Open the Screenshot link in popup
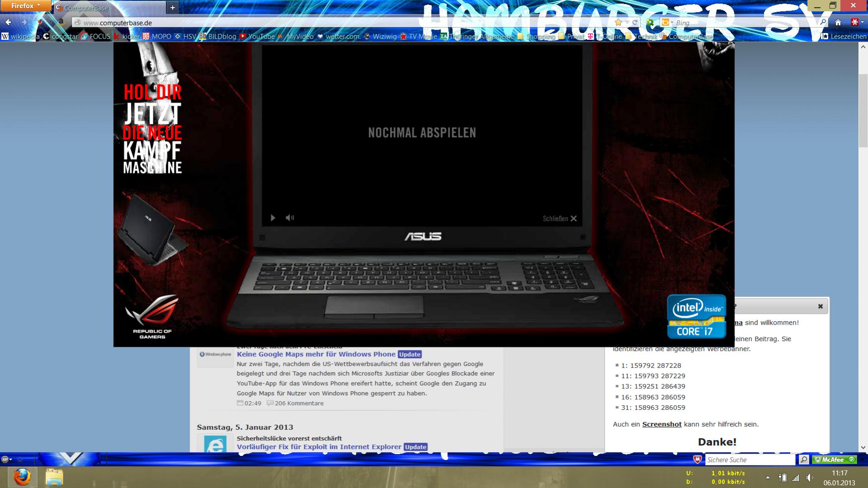The height and width of the screenshot is (488, 868). click(x=661, y=424)
